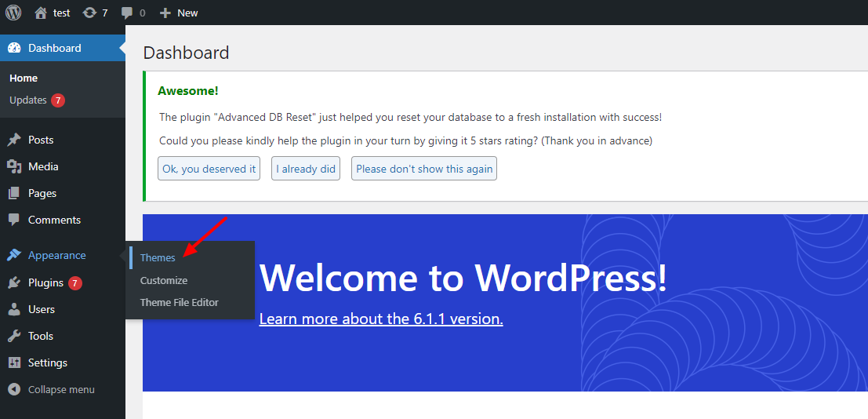Open the Plugins menu with 7 updates
Viewport: 868px width, 419px height.
(45, 282)
